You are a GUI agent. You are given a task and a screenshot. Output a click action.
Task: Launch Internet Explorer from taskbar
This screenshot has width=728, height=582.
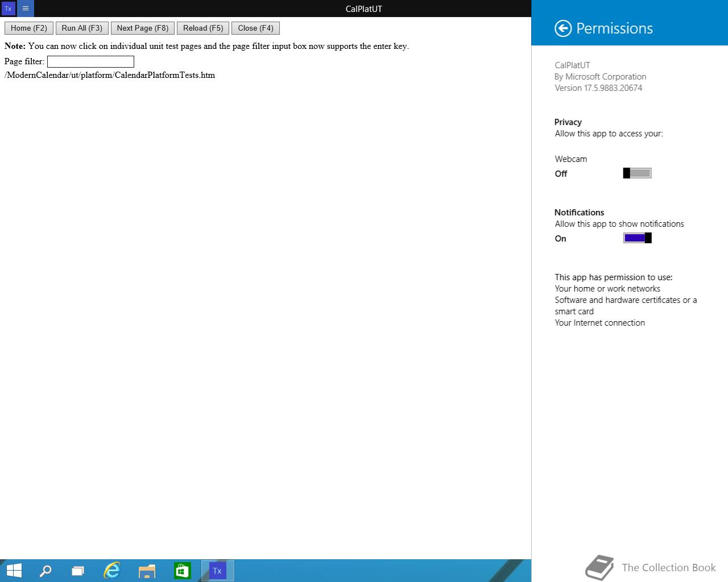[x=112, y=571]
